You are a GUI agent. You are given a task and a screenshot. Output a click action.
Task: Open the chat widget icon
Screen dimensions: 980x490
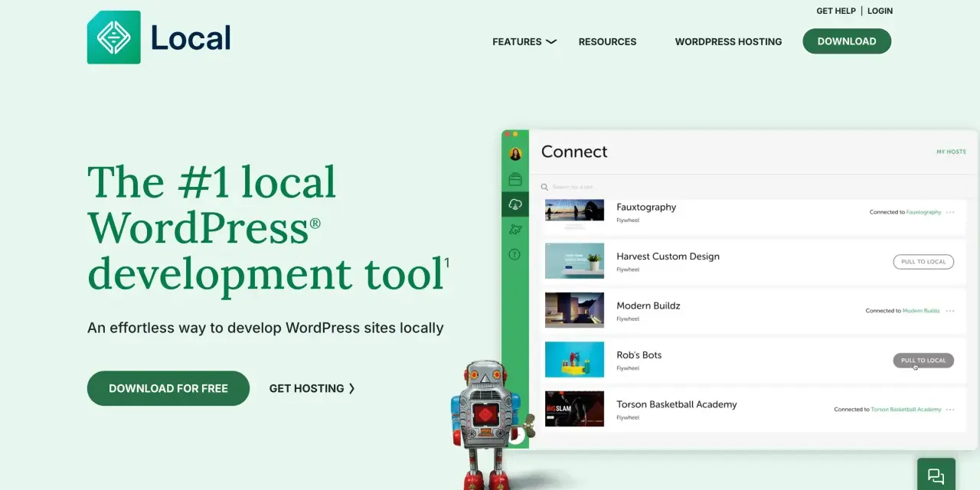point(936,475)
